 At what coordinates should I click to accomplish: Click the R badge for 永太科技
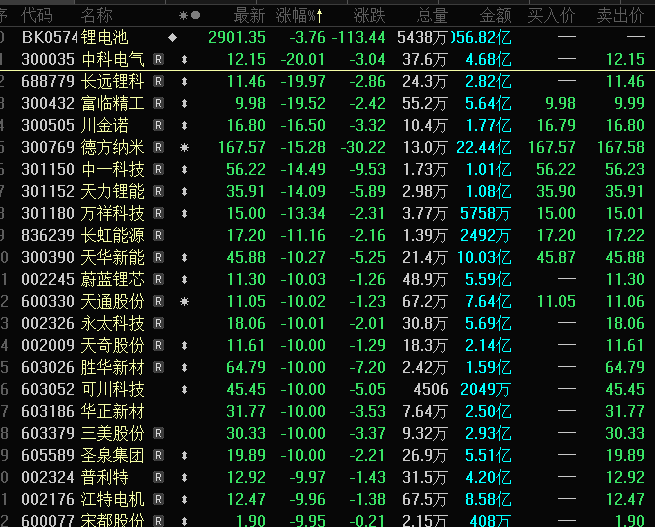click(158, 323)
